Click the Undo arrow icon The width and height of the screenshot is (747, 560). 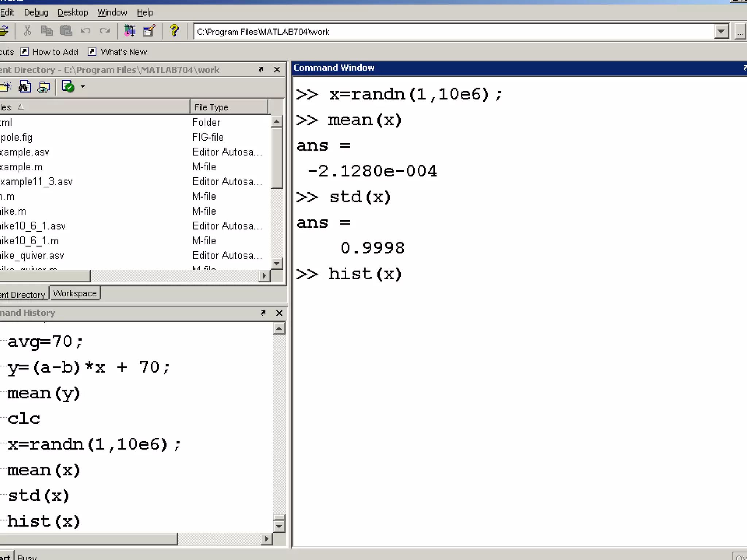pos(85,31)
